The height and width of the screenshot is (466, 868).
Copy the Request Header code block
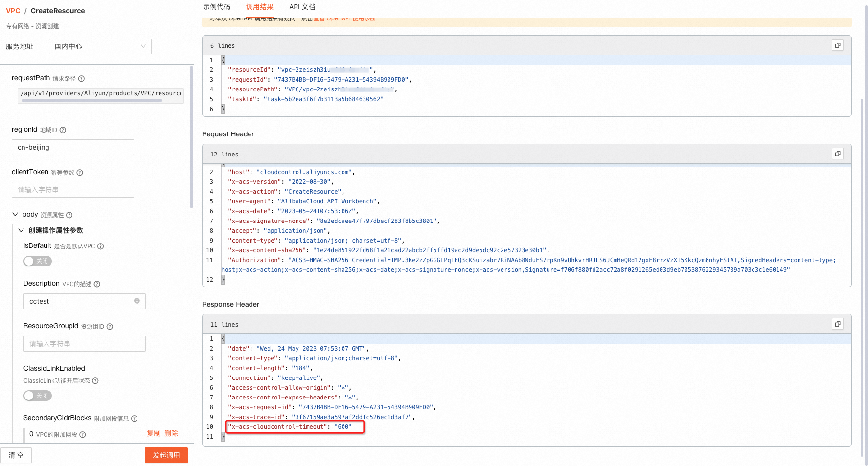[837, 154]
